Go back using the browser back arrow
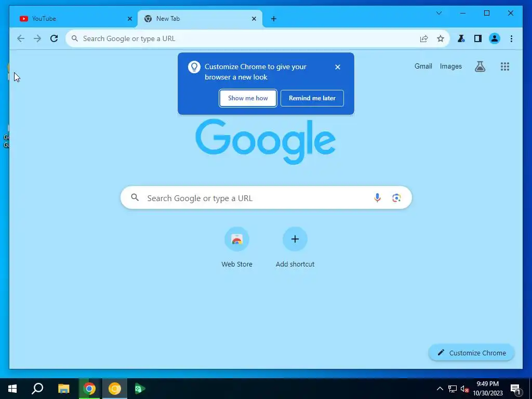The width and height of the screenshot is (532, 399). point(21,38)
